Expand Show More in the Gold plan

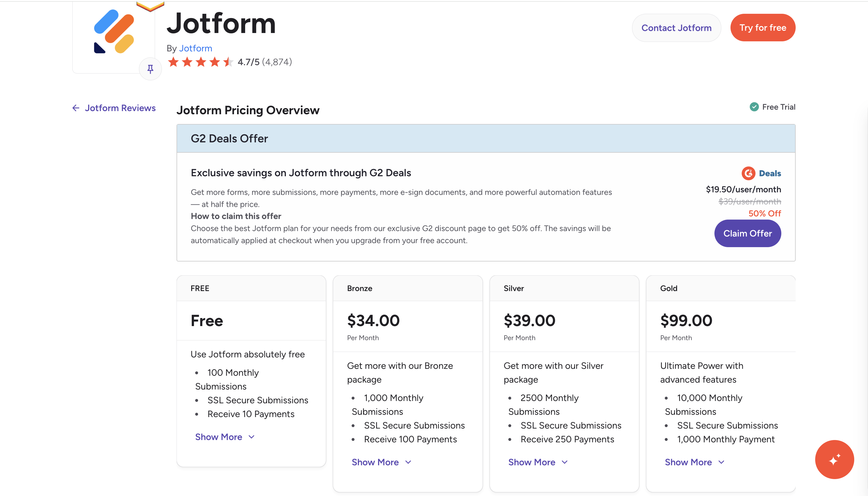coord(694,462)
